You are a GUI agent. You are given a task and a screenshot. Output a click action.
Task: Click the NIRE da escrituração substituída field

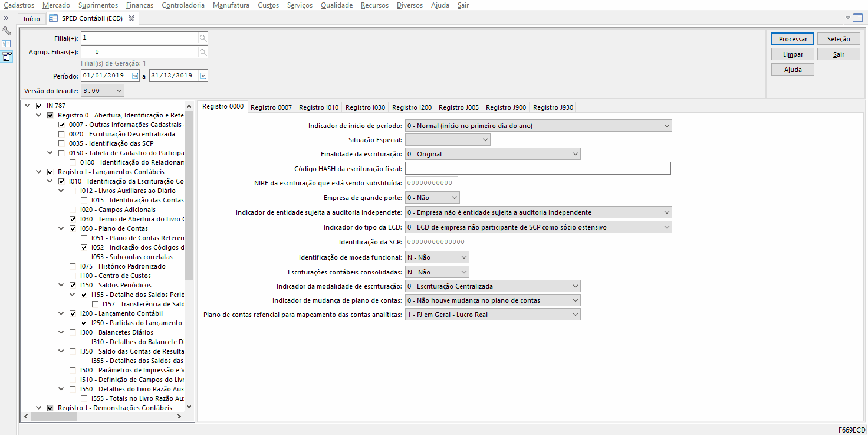pos(432,183)
